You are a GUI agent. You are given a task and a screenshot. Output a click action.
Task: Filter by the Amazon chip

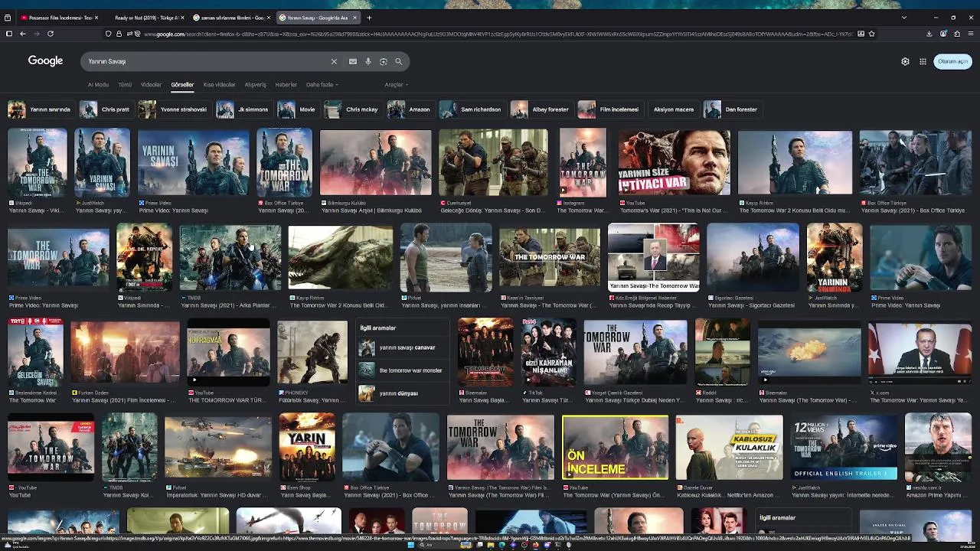click(410, 109)
